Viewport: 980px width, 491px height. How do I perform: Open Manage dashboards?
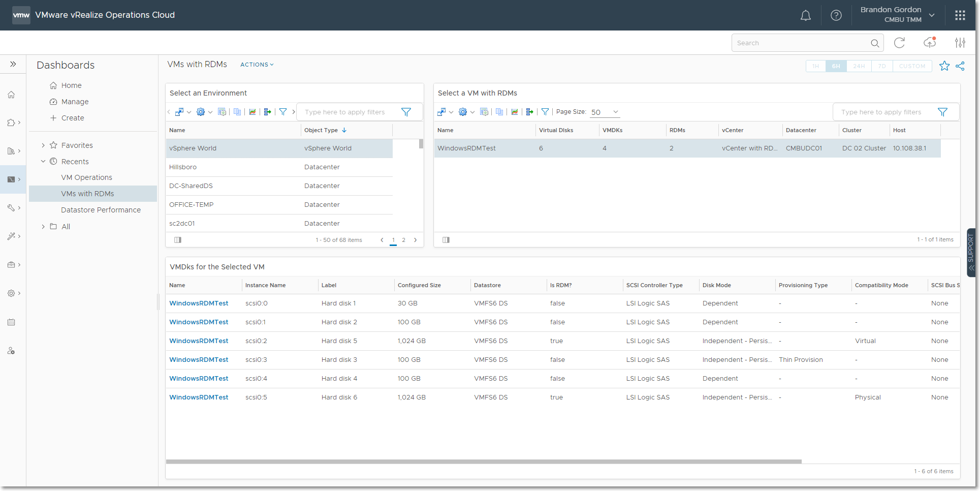click(x=75, y=102)
